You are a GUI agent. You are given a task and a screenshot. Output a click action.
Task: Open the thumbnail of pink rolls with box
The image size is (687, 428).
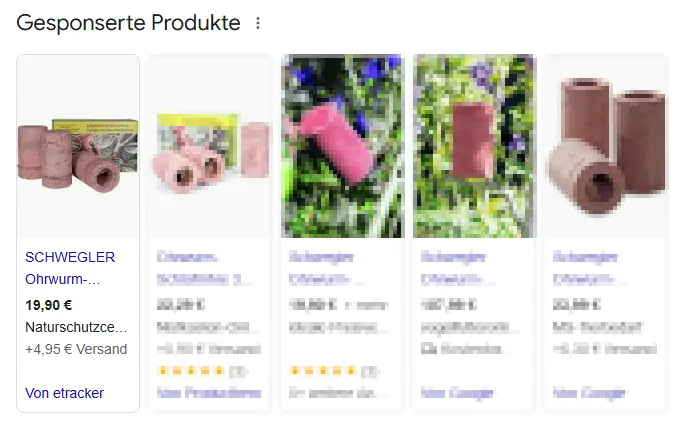coord(210,146)
